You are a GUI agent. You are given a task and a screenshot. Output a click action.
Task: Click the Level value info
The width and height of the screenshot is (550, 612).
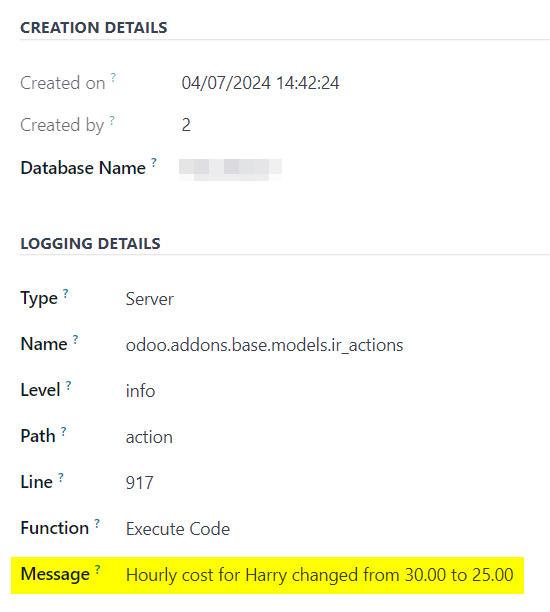pos(140,391)
